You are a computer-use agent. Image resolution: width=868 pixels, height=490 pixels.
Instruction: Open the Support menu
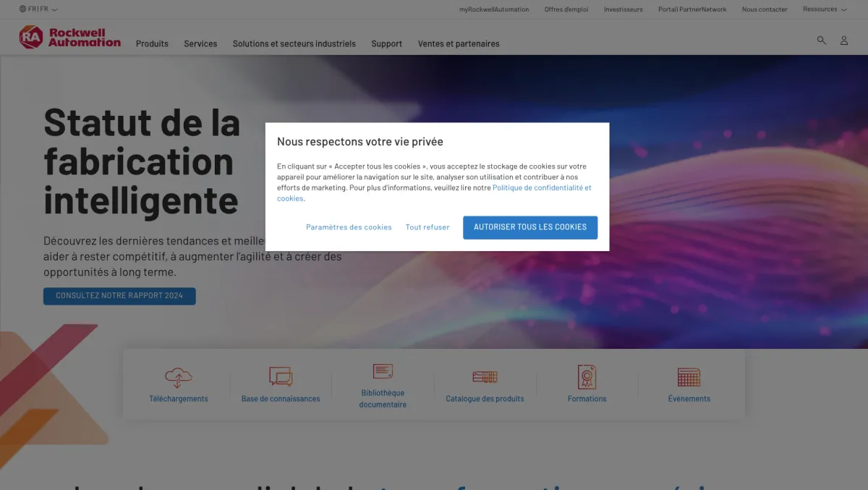pos(387,43)
